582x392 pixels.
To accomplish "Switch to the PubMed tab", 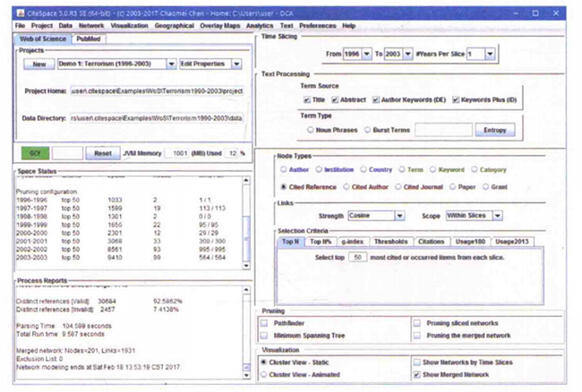I will [x=88, y=39].
